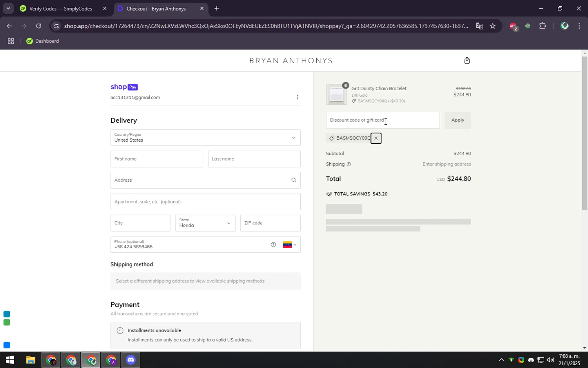588x368 pixels.
Task: Reload the checkout page
Action: 38,26
